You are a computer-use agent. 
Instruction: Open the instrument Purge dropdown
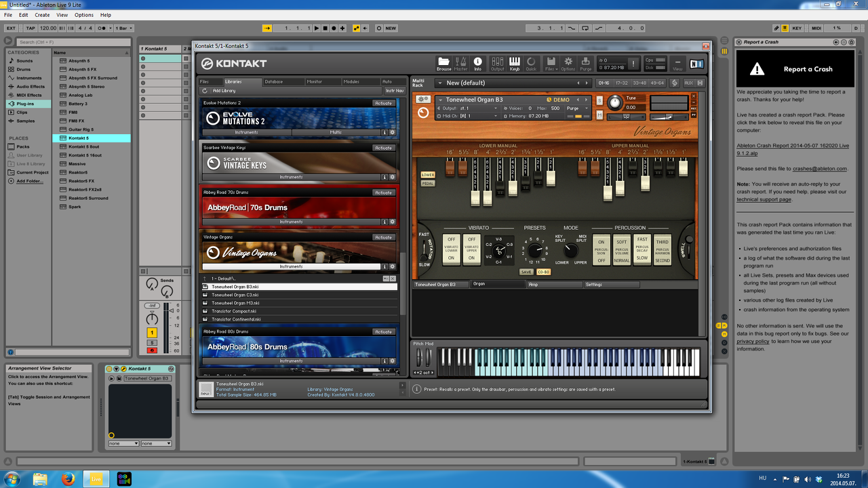coord(578,108)
